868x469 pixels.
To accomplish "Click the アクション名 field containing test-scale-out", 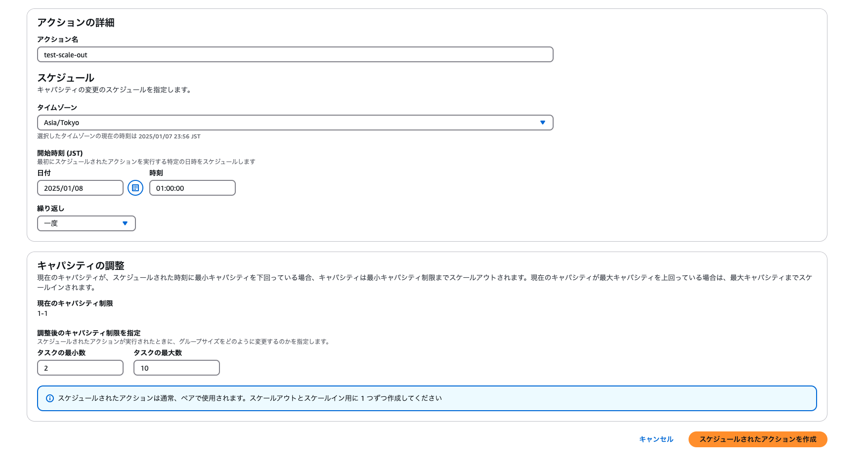I will pyautogui.click(x=295, y=54).
